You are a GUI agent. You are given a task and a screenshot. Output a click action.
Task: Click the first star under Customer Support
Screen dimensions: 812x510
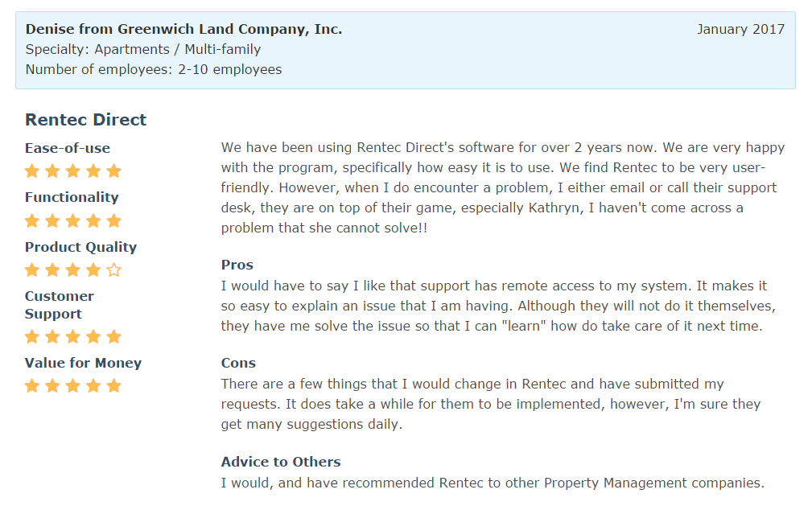32,336
